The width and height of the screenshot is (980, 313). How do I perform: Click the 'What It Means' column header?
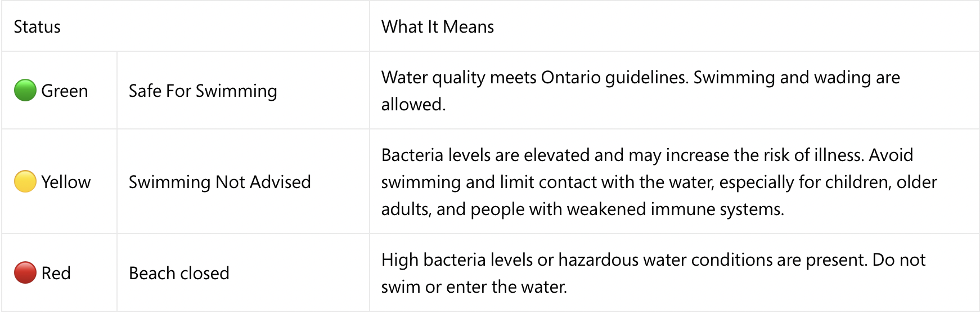click(438, 26)
